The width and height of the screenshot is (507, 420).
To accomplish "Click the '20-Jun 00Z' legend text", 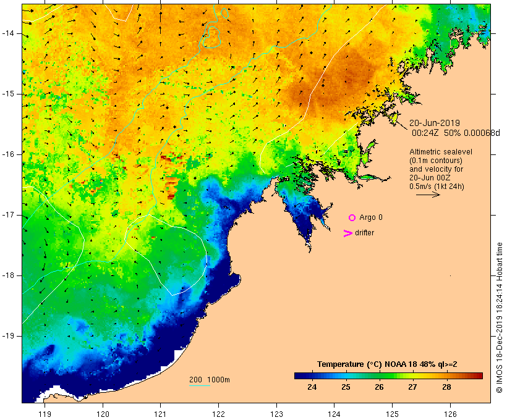I will pyautogui.click(x=430, y=178).
